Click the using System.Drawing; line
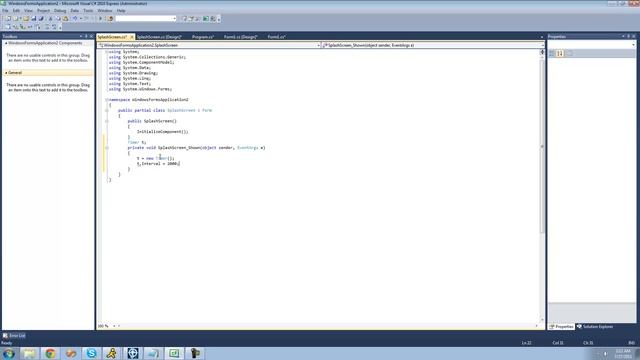640x360 pixels. pyautogui.click(x=133, y=73)
